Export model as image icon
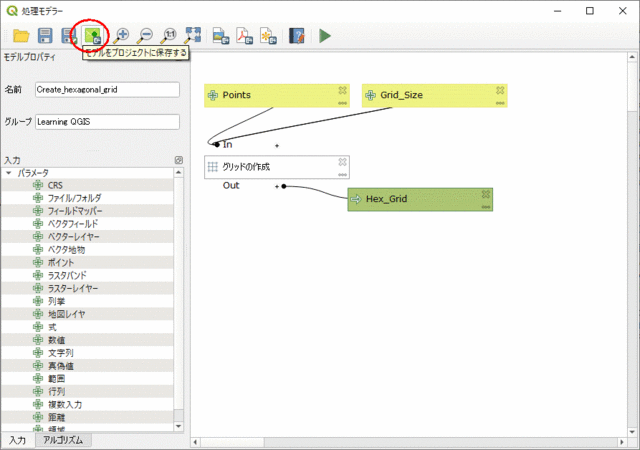This screenshot has width=640, height=450. click(221, 36)
